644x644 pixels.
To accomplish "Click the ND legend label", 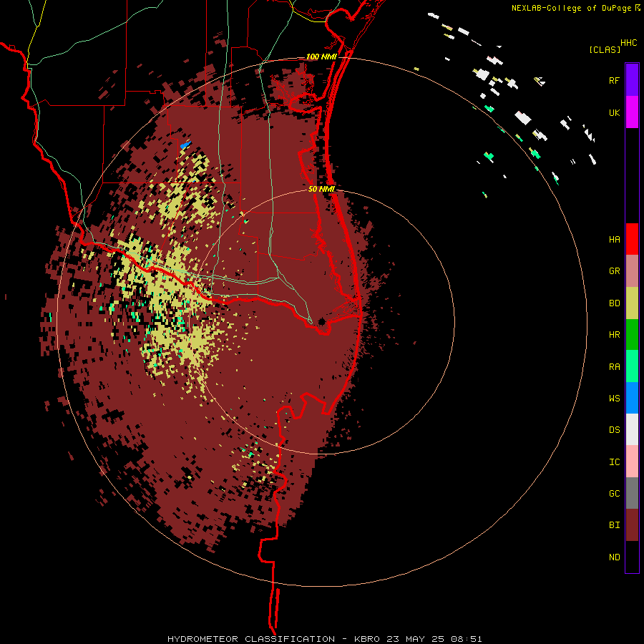I will coord(614,557).
